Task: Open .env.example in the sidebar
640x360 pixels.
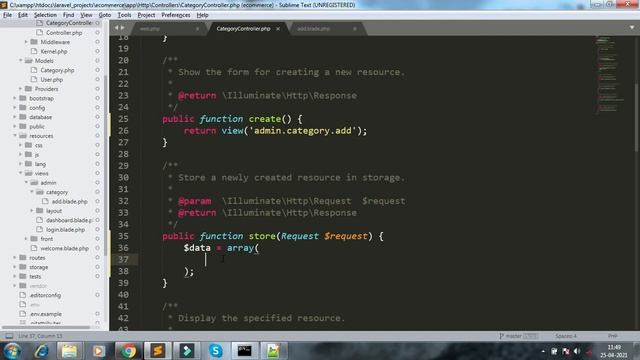Action: [x=45, y=314]
